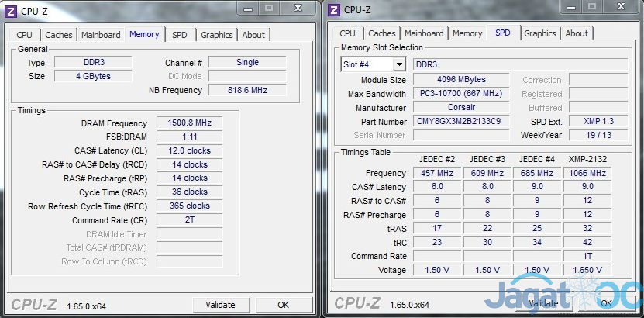This screenshot has height=318, width=644.
Task: Switch to the Memory tab in the Slot #4 window
Action: coord(467,33)
